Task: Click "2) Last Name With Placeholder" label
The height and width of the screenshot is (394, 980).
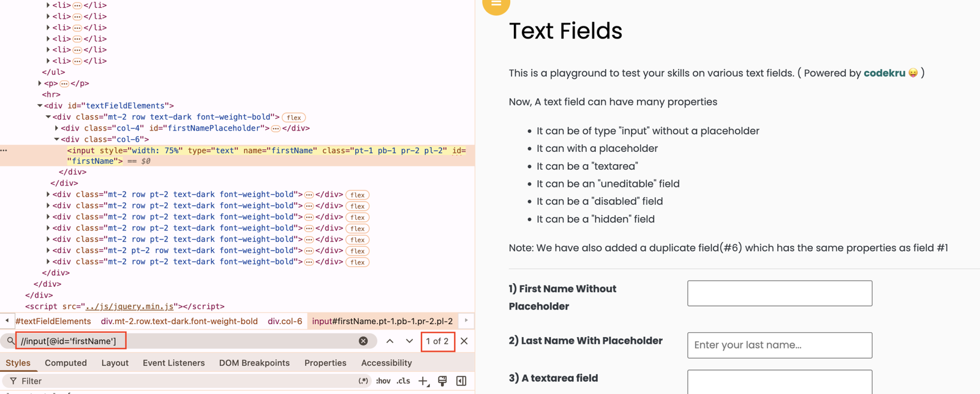Action: pos(586,341)
